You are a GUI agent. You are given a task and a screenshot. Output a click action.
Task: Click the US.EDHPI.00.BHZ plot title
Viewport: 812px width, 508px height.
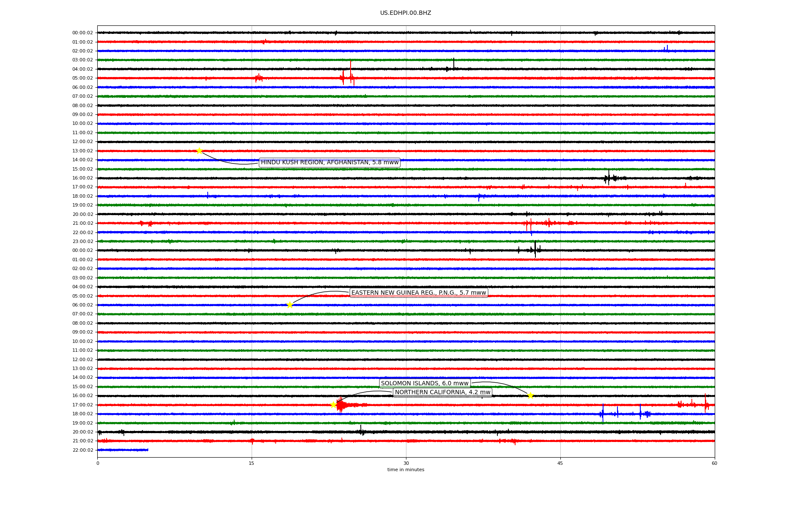(406, 13)
